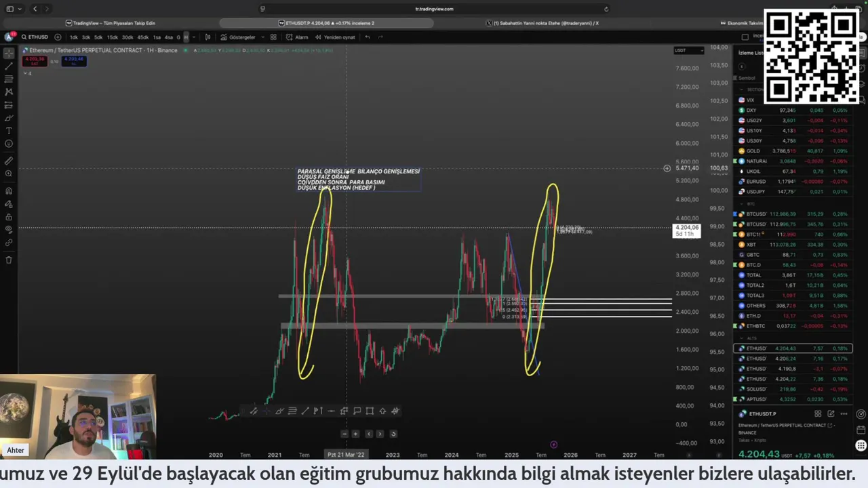Select favorites toolbar callout bubble tool

357,411
